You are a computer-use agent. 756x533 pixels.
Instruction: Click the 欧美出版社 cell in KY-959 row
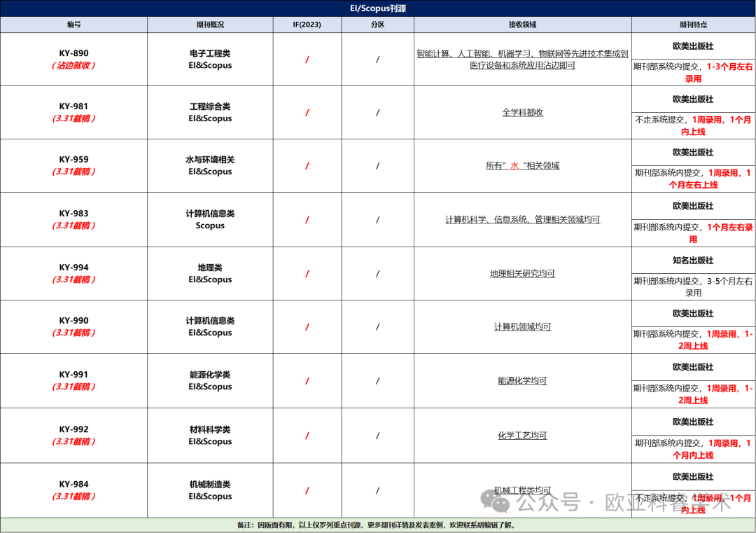693,153
